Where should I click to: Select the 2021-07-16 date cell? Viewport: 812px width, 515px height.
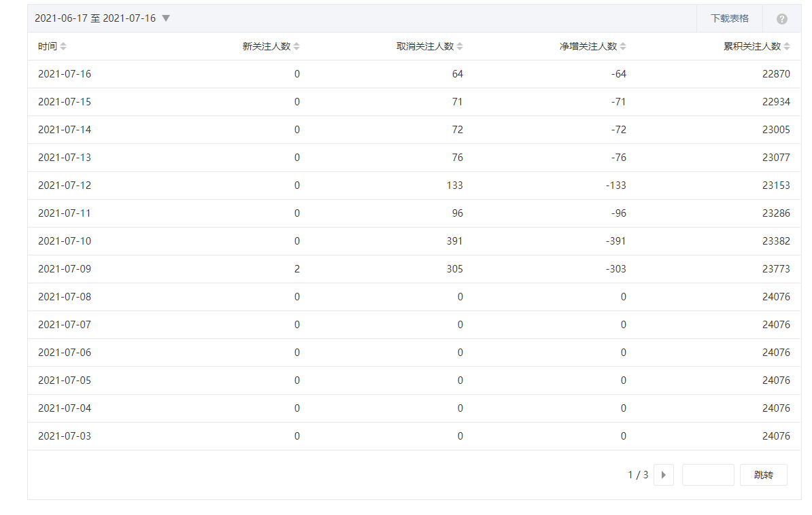click(65, 74)
